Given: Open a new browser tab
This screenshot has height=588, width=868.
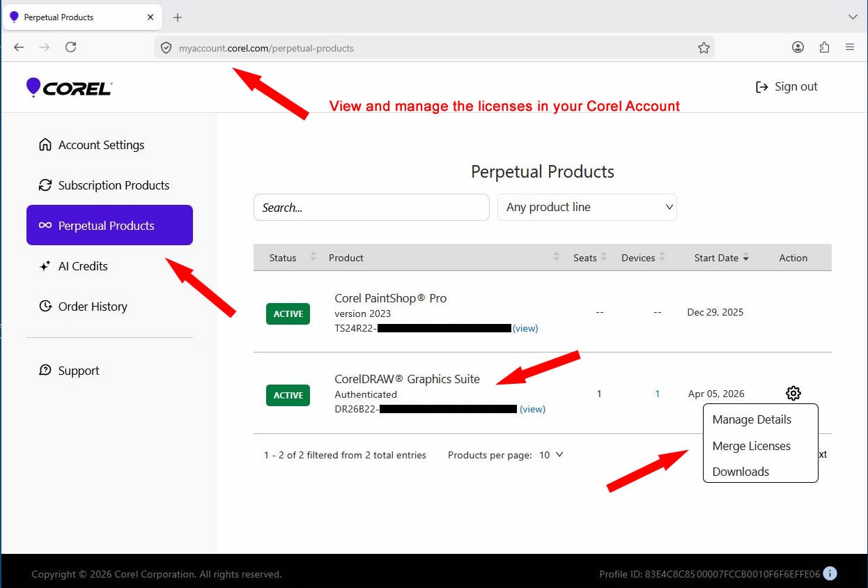Looking at the screenshot, I should [178, 17].
